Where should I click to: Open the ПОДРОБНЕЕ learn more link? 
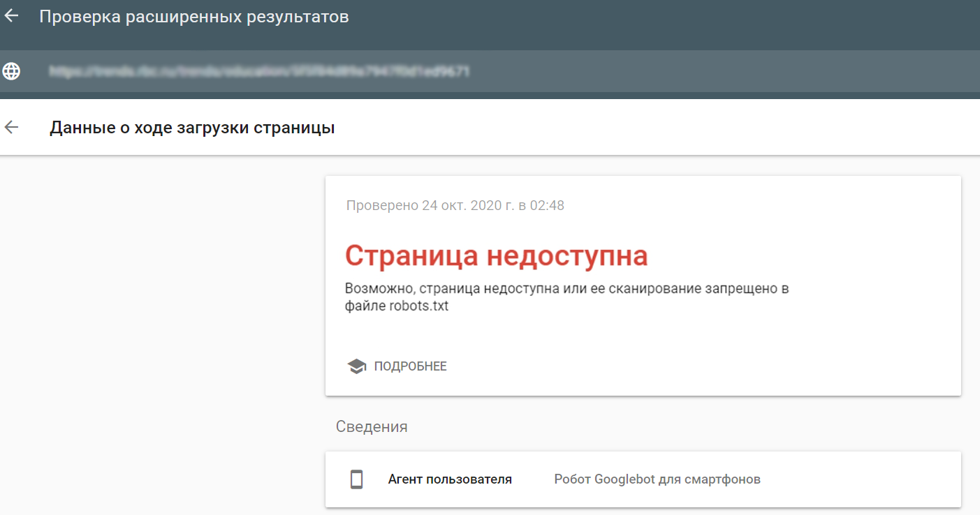[410, 365]
